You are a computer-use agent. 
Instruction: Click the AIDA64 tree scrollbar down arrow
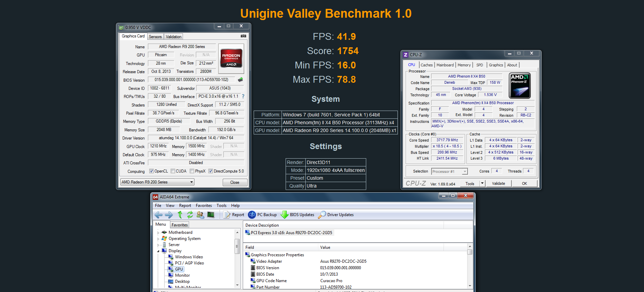[237, 286]
